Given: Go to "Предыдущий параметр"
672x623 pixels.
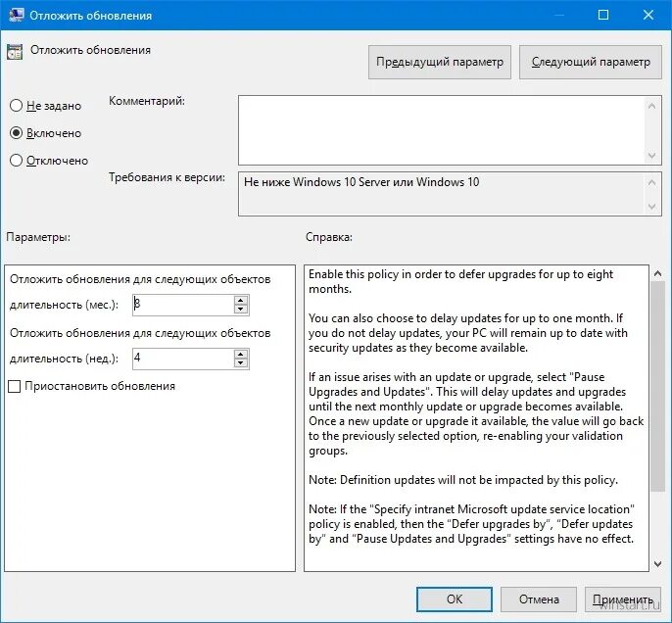Looking at the screenshot, I should [440, 62].
